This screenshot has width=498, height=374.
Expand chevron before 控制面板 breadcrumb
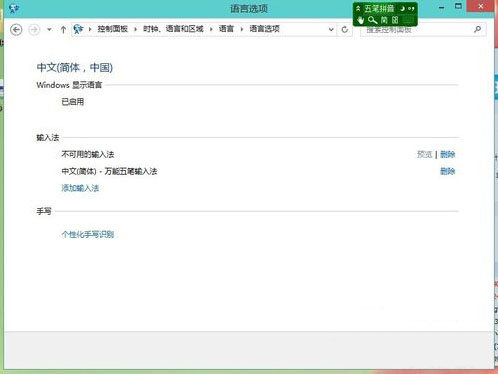[x=90, y=29]
